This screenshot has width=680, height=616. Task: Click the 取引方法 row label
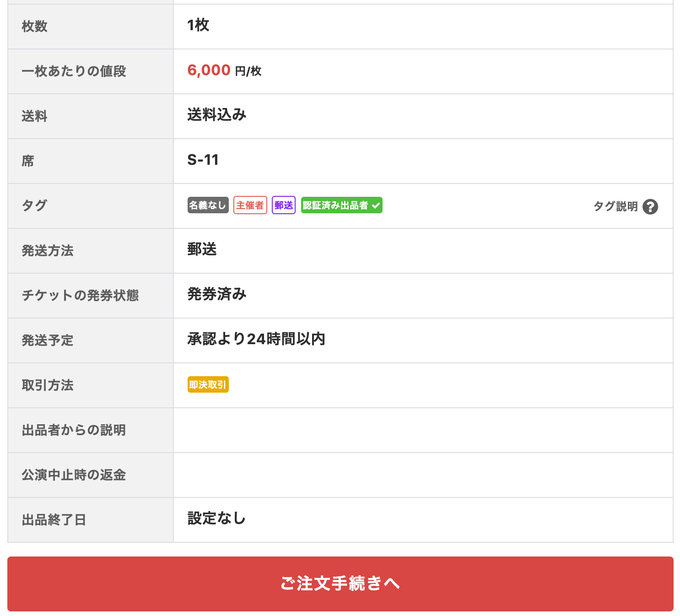coord(48,385)
